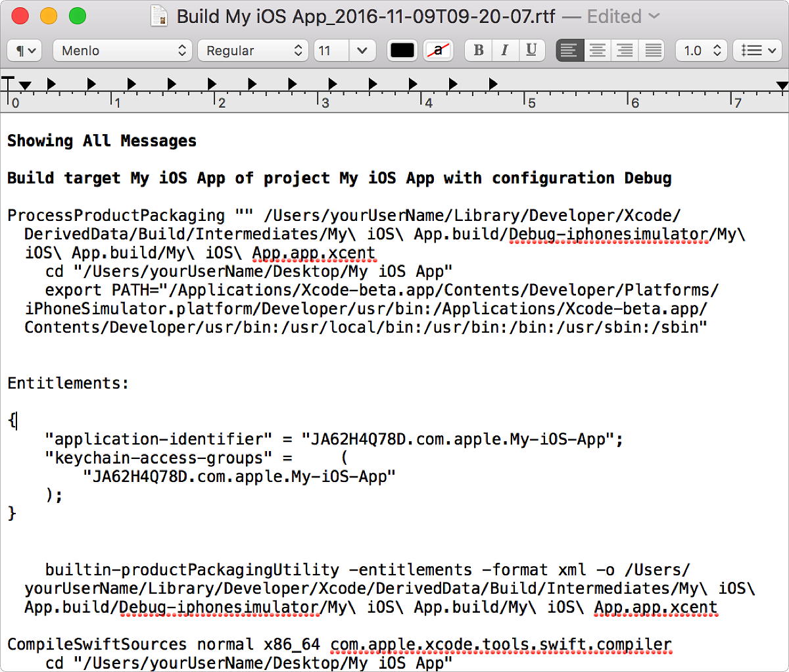Click the Entitlements: line
789x672 pixels.
click(68, 383)
